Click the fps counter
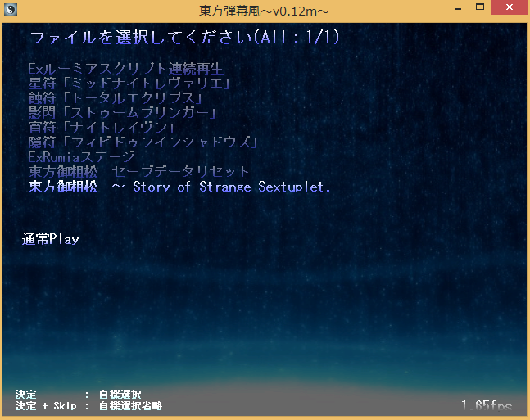 pos(487,405)
